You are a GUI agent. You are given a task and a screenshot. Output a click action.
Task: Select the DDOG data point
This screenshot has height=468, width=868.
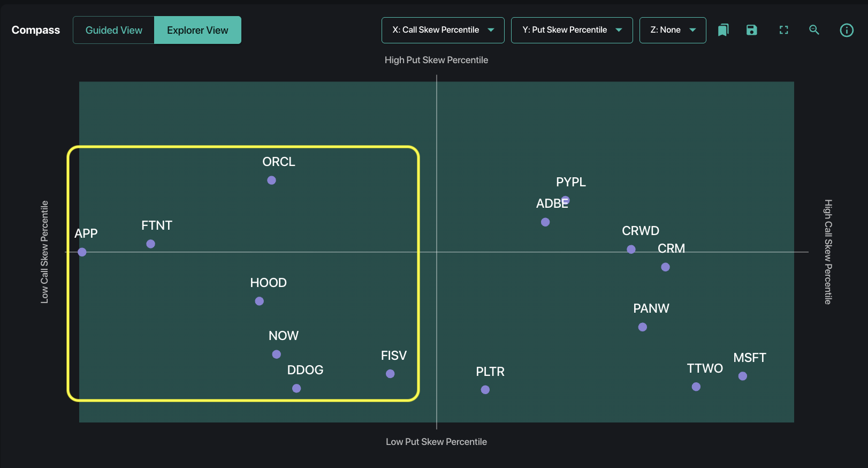pyautogui.click(x=296, y=388)
